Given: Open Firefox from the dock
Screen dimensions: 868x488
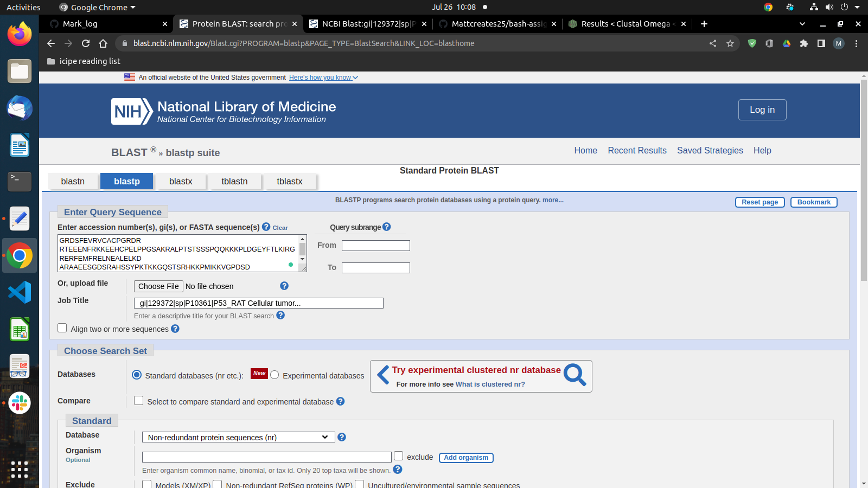Looking at the screenshot, I should coord(20,34).
